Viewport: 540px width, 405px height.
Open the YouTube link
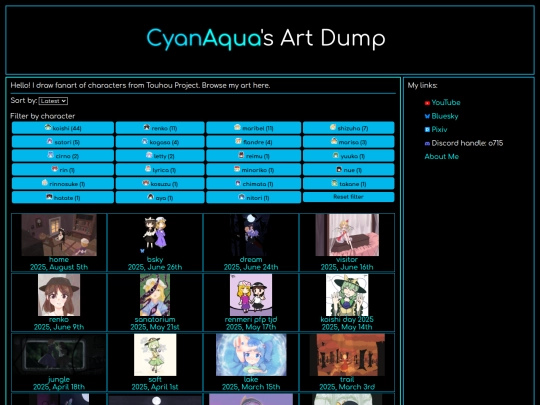446,102
